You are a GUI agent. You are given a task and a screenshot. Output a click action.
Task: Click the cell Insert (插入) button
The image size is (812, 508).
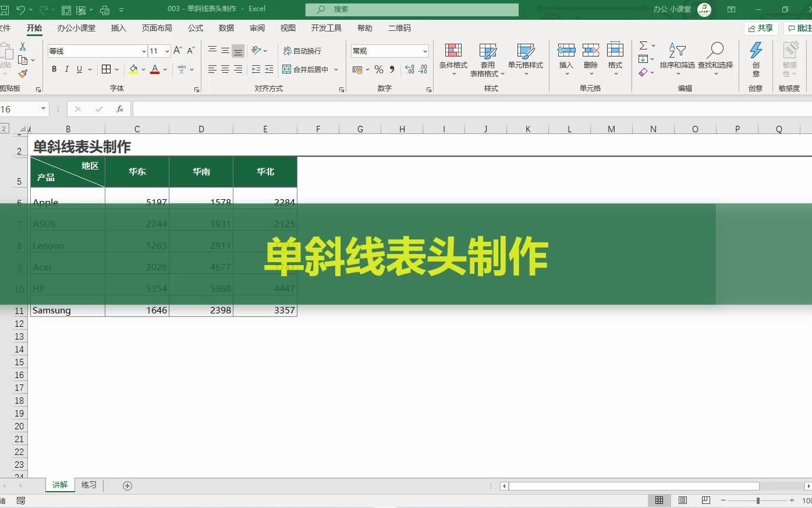[x=566, y=59]
